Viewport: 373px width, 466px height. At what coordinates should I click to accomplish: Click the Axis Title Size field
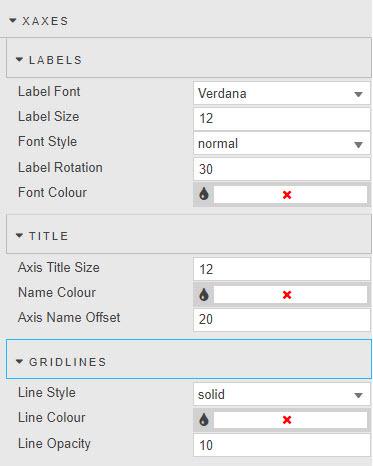coord(282,269)
